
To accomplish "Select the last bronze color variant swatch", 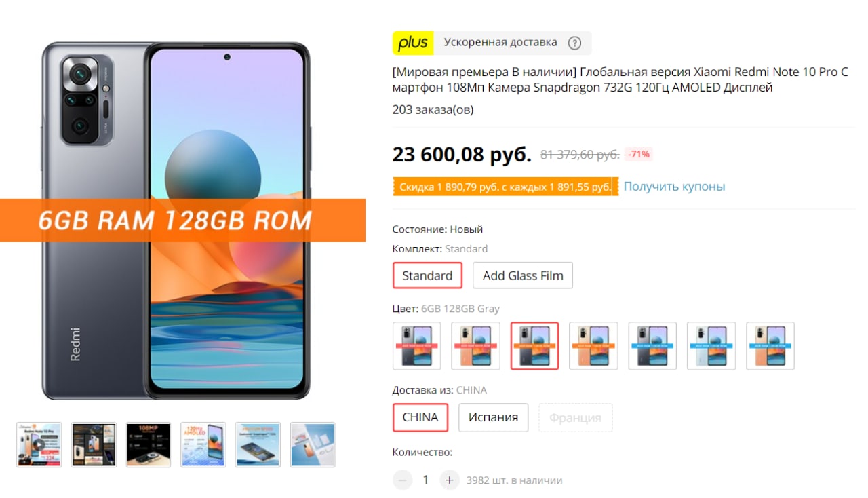I will pyautogui.click(x=770, y=346).
